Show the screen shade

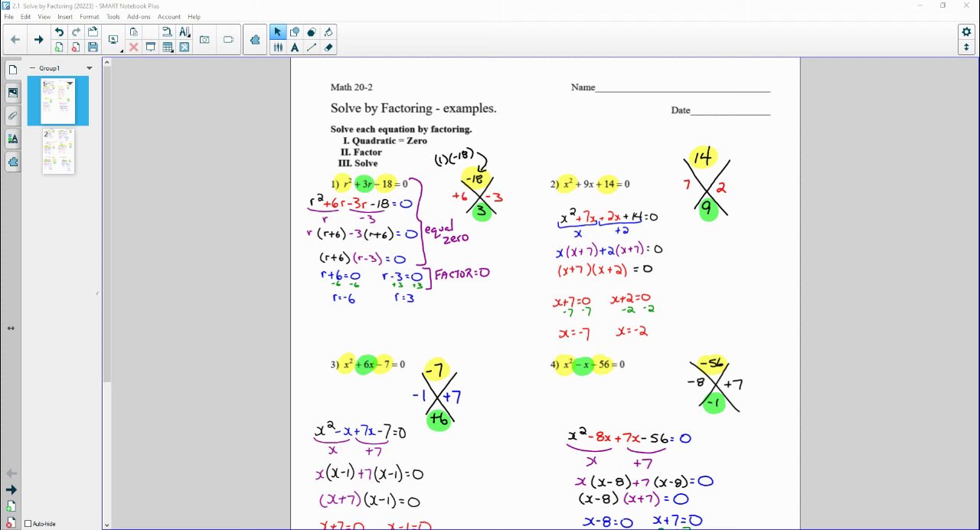(150, 47)
